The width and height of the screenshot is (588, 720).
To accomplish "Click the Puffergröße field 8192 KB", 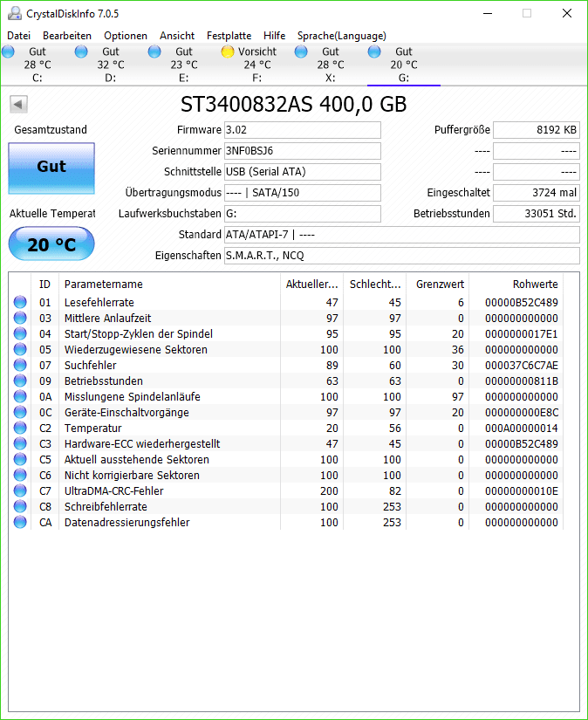I will tap(537, 130).
